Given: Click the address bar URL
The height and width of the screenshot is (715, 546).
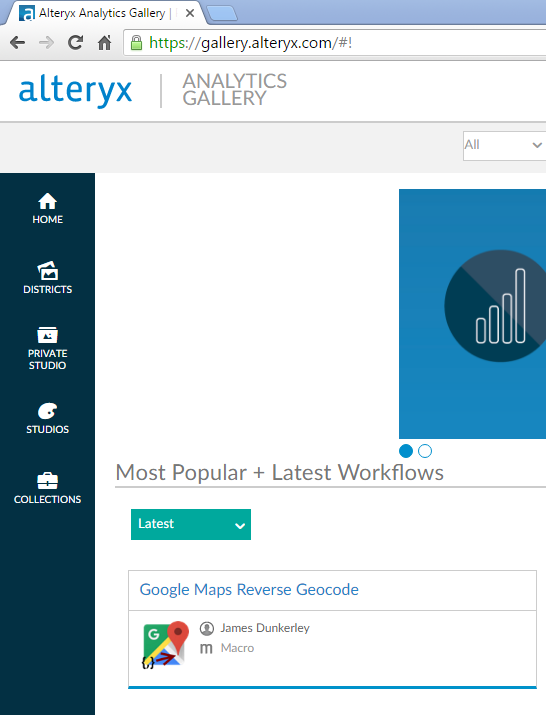Looking at the screenshot, I should pos(250,43).
